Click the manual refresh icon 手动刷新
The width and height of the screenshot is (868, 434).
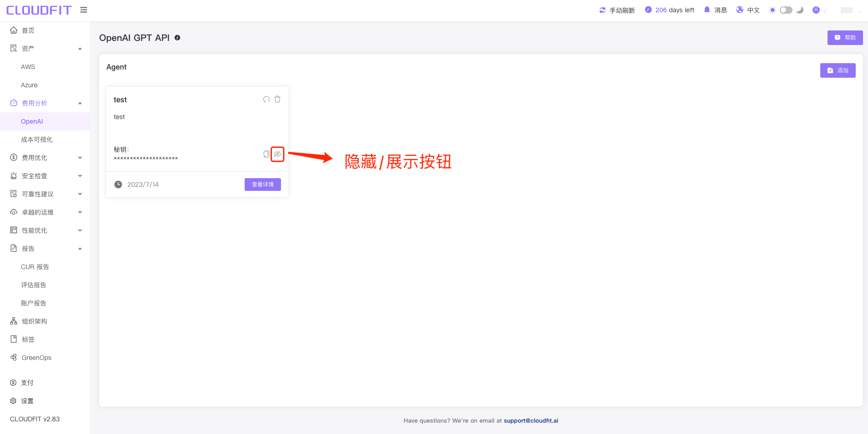coord(602,10)
